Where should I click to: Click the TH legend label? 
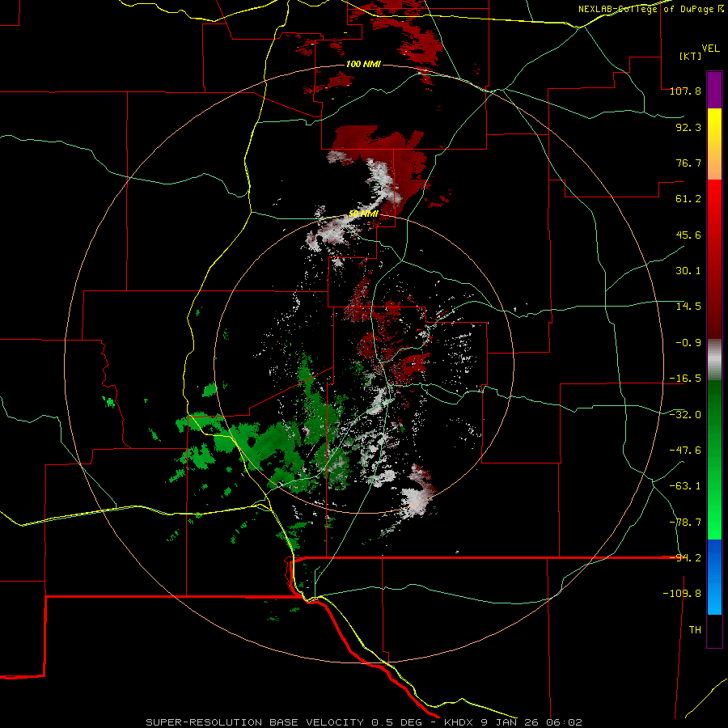695,630
